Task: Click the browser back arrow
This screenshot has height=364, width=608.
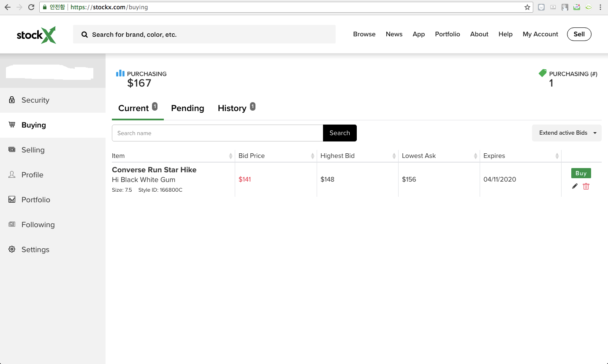Action: coord(7,7)
